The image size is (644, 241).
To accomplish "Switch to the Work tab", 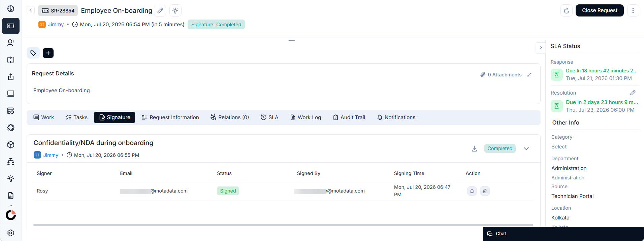I will click(x=43, y=117).
